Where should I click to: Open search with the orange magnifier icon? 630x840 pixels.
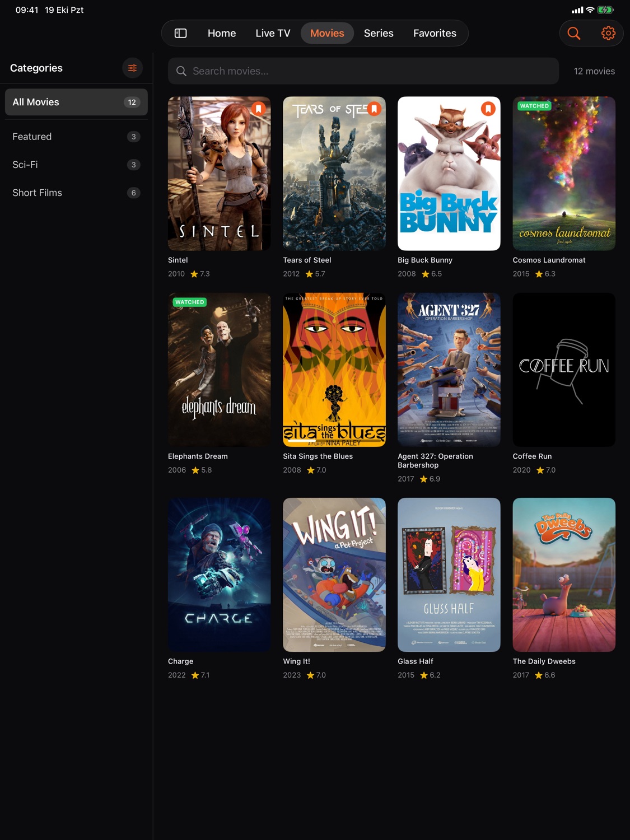(x=574, y=33)
